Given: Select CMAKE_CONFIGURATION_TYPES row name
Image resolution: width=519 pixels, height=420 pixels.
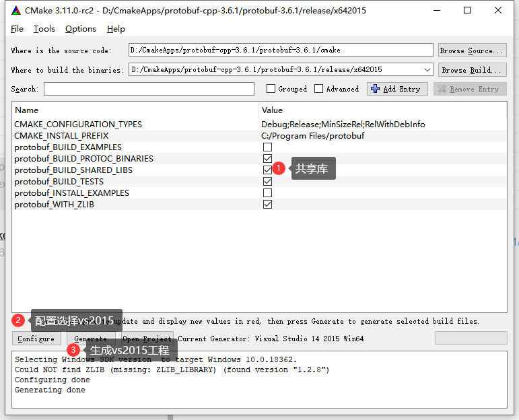Looking at the screenshot, I should [78, 125].
